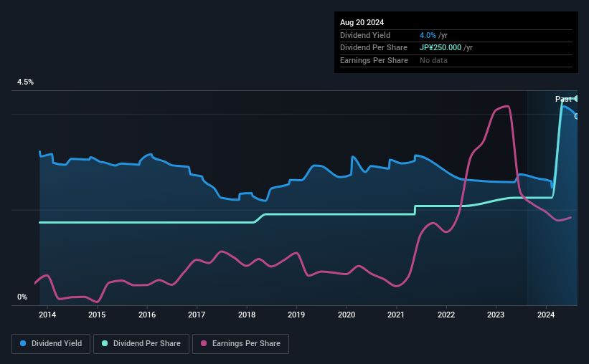Click the 2016 x-axis year label
589x364 pixels.
(147, 315)
